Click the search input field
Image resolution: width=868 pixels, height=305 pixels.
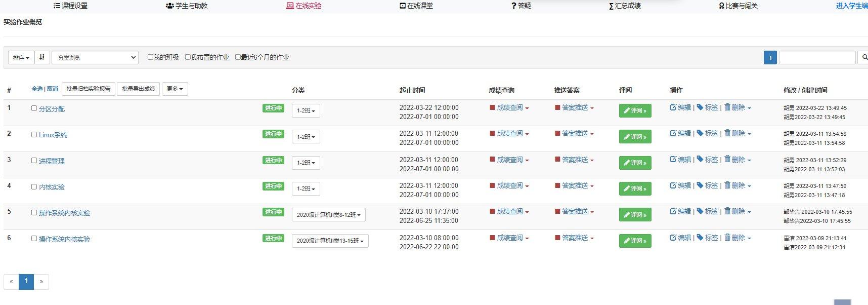click(x=817, y=57)
